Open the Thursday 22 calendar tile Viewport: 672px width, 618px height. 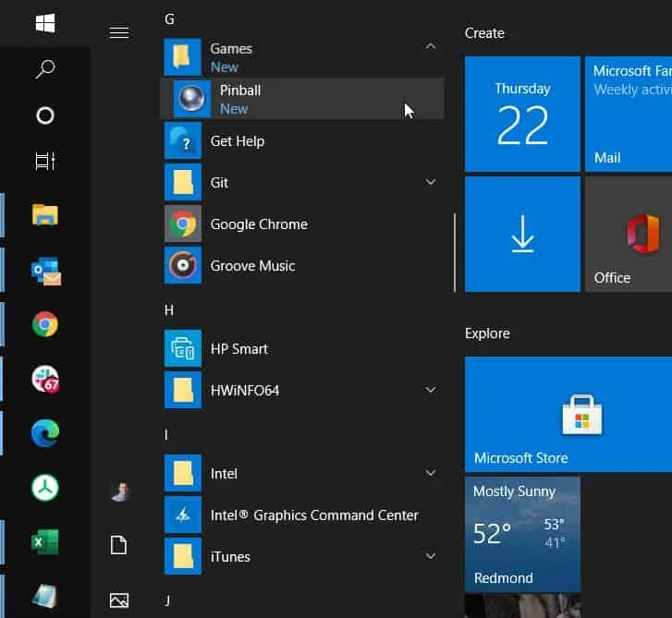click(x=522, y=114)
